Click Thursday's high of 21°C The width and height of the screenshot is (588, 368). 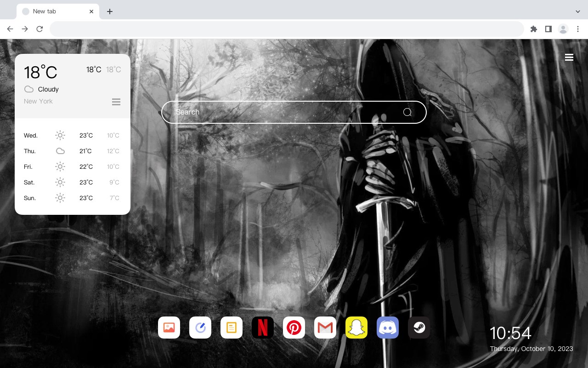point(85,151)
